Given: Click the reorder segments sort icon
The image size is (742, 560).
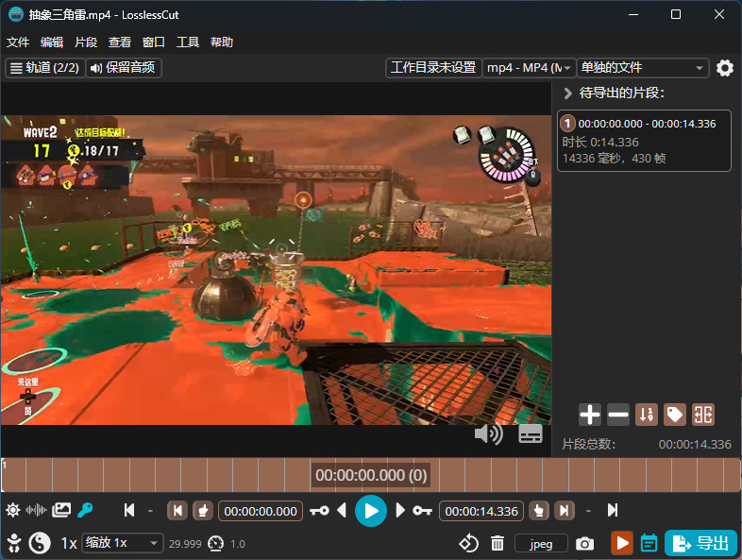Looking at the screenshot, I should [x=647, y=415].
